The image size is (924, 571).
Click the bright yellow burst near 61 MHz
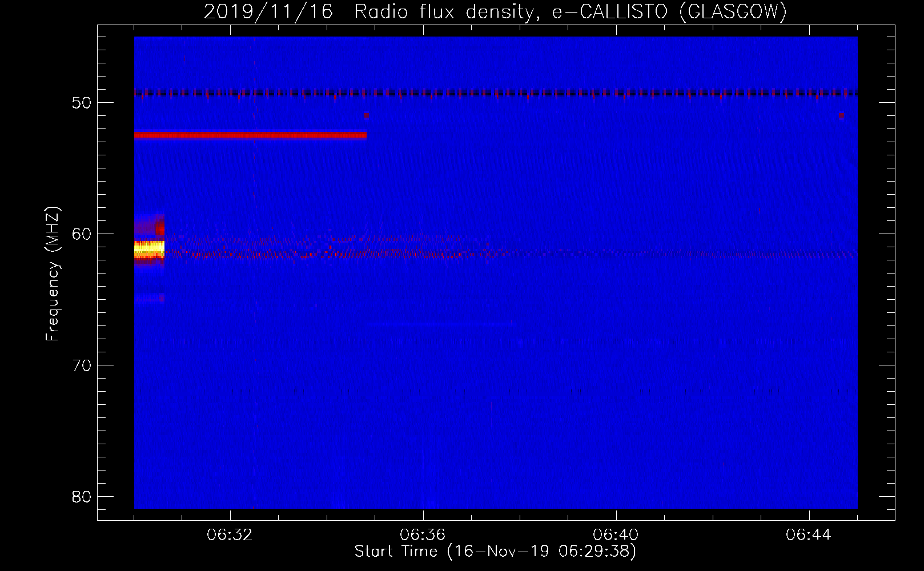(x=149, y=249)
